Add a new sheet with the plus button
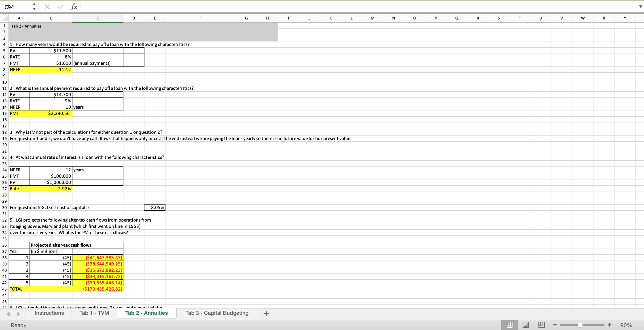 coord(266,313)
